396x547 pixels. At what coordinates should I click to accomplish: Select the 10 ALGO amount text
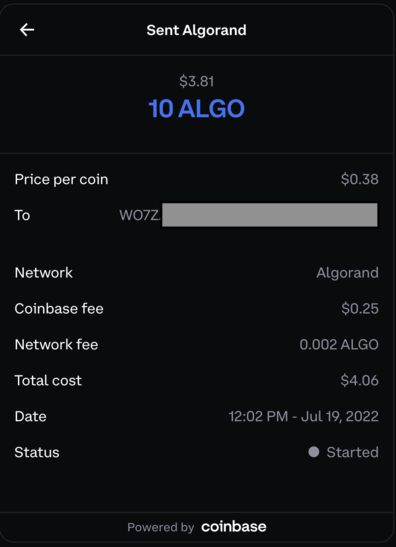pos(196,108)
